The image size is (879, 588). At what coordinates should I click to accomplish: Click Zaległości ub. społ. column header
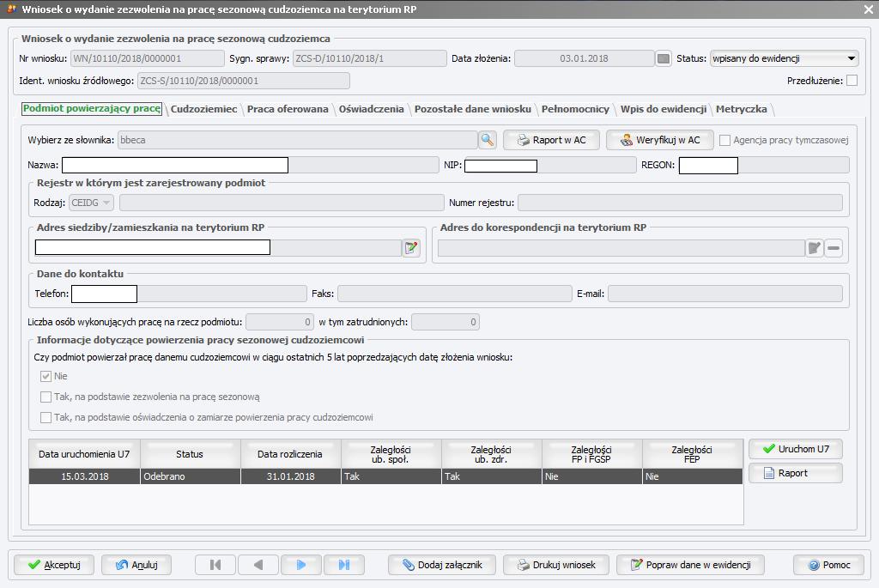point(391,454)
